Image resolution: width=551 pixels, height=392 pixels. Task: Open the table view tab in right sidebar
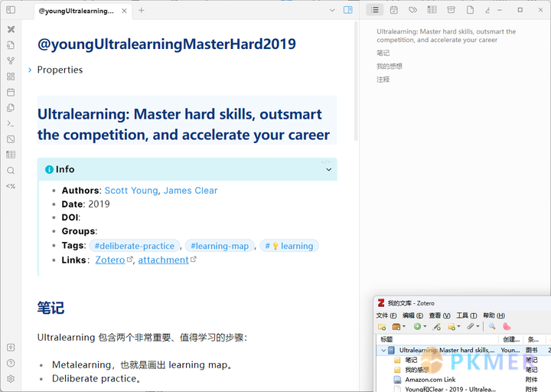coord(432,10)
